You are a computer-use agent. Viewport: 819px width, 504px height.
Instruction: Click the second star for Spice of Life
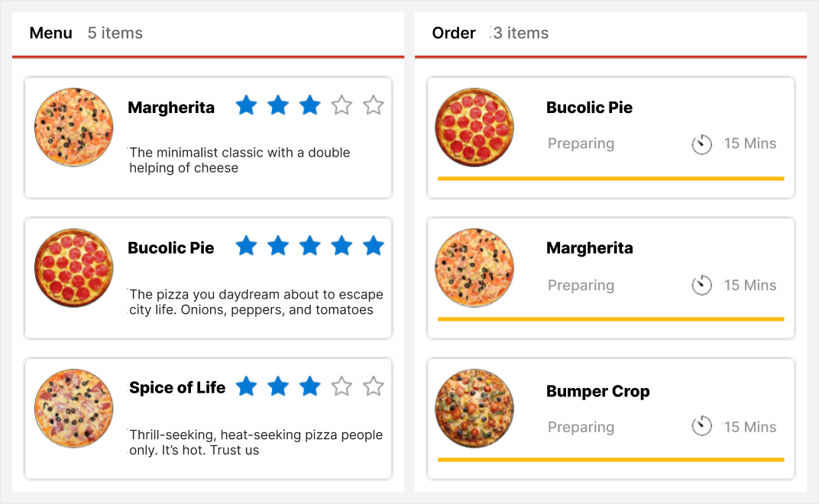tap(278, 386)
